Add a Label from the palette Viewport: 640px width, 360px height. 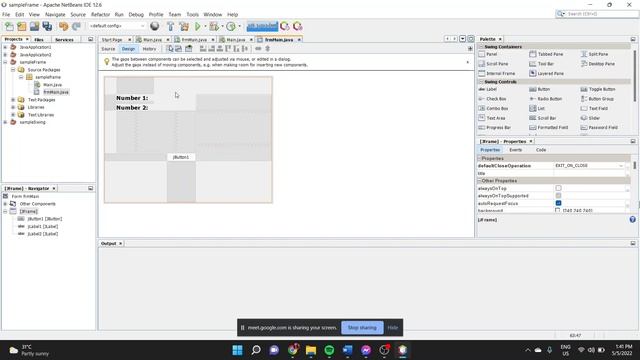[488, 89]
